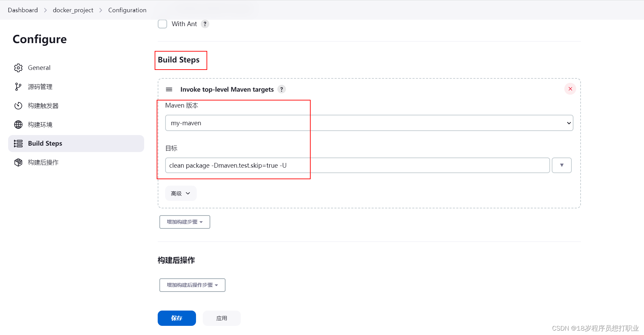Enable the With Ant checkbox
This screenshot has height=335, width=644.
[162, 24]
